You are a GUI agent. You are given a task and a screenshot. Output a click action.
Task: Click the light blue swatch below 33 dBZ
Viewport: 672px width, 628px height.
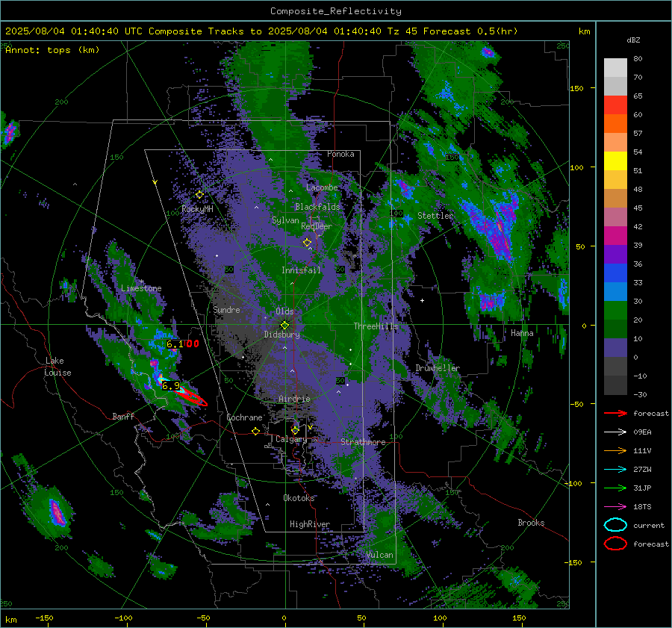click(615, 291)
